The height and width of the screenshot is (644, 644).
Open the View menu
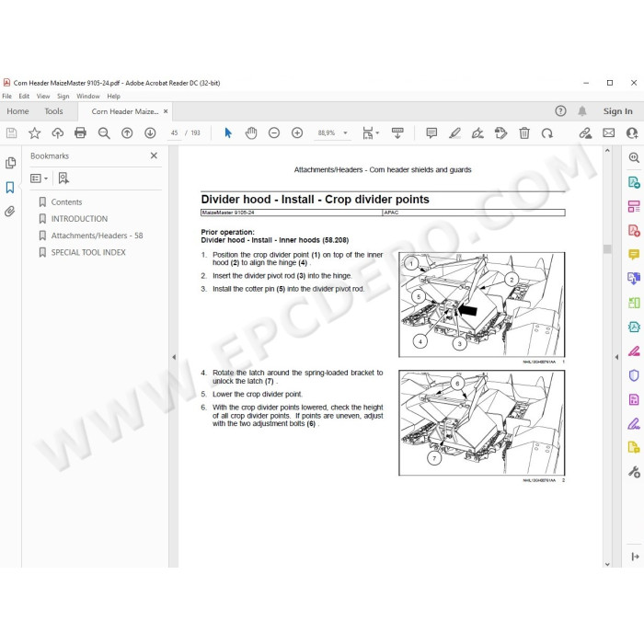click(43, 96)
